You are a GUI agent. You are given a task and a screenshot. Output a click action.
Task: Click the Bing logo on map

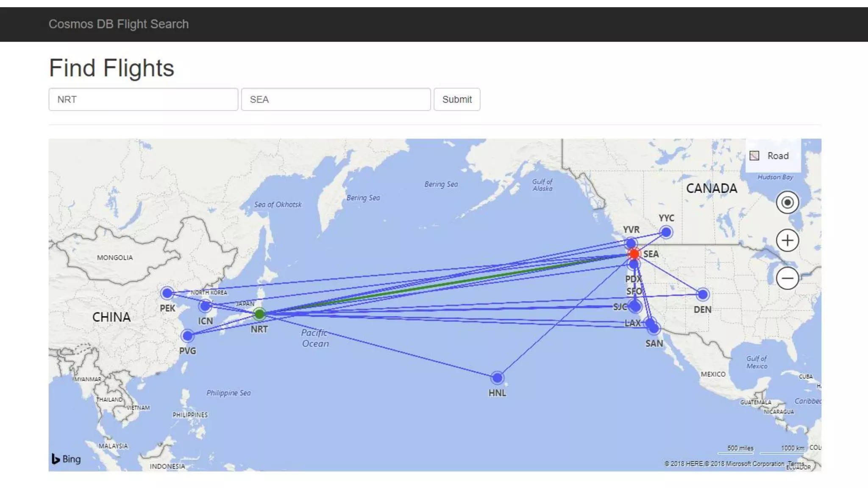coord(66,459)
